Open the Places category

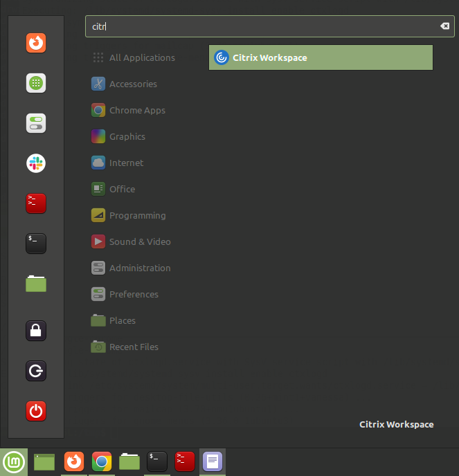click(x=114, y=320)
